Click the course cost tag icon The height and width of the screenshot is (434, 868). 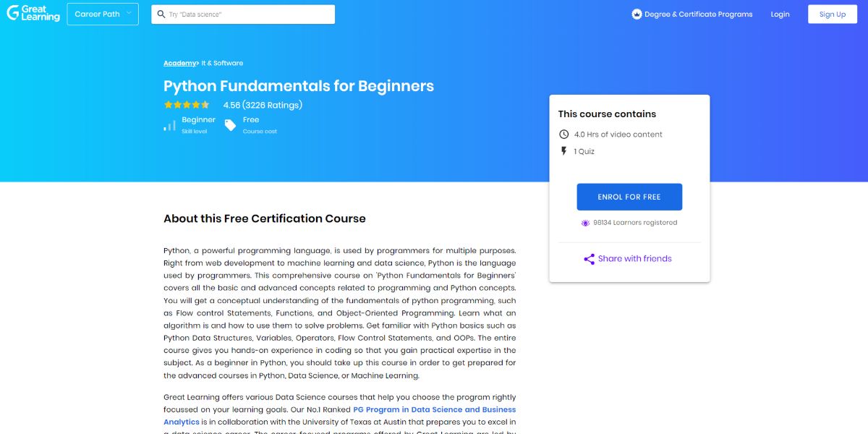pyautogui.click(x=230, y=125)
